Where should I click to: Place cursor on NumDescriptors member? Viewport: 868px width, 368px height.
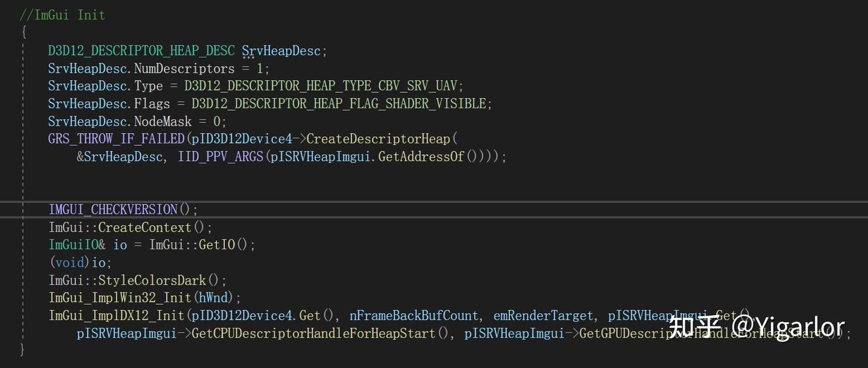click(x=184, y=68)
